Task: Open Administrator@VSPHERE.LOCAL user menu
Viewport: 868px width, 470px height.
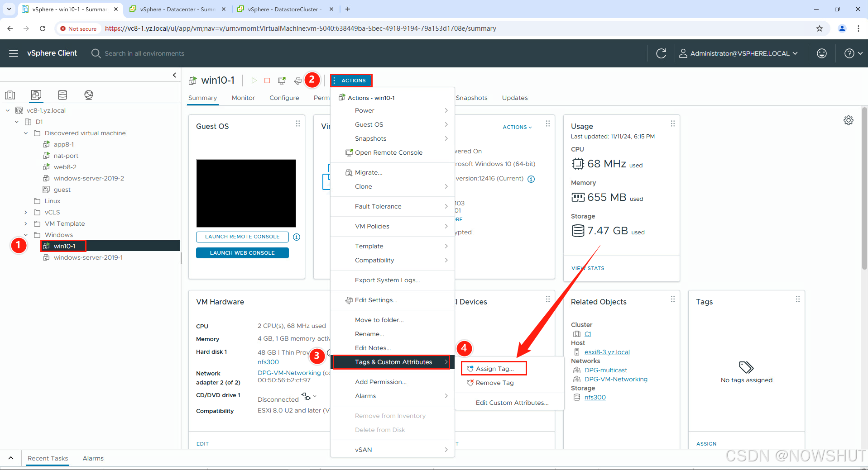Action: 739,53
